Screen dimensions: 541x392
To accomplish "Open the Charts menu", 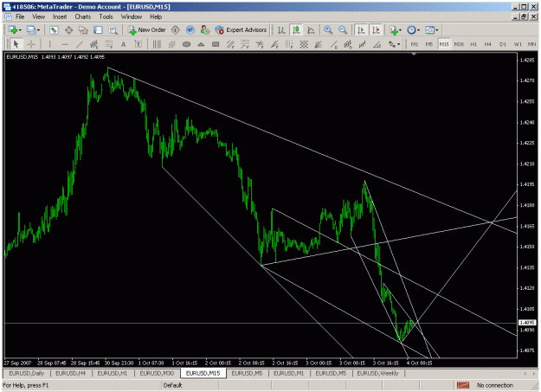I will pyautogui.click(x=83, y=16).
